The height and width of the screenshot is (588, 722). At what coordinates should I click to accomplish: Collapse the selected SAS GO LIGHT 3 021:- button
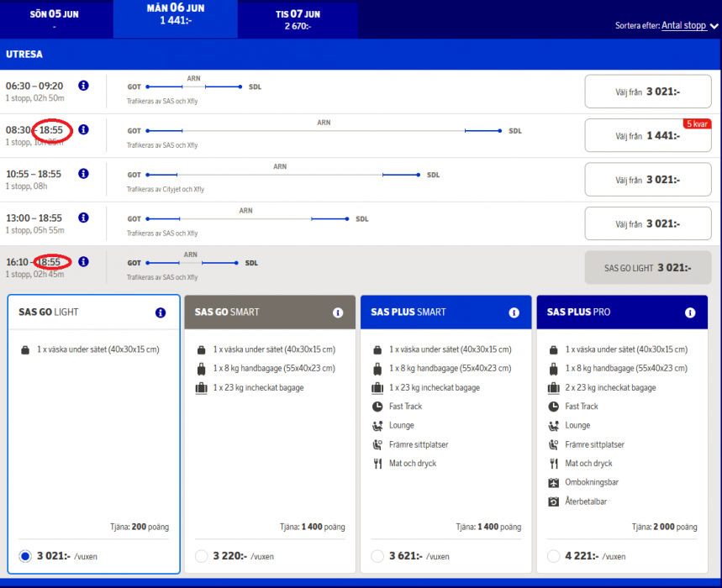[x=647, y=268]
